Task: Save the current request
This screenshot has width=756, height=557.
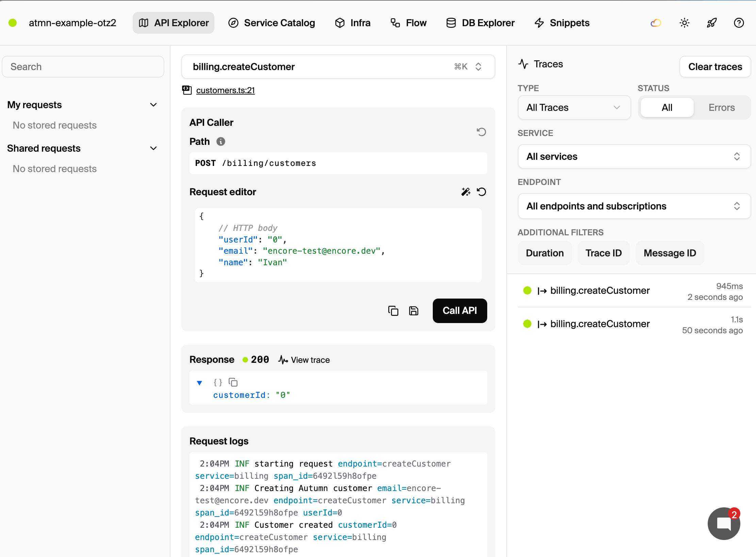Action: click(414, 310)
